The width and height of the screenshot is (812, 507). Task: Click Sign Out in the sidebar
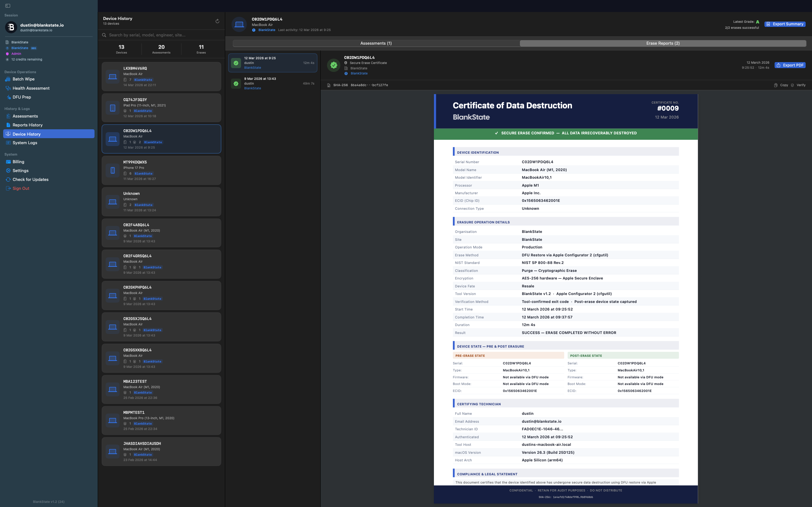[x=21, y=189]
